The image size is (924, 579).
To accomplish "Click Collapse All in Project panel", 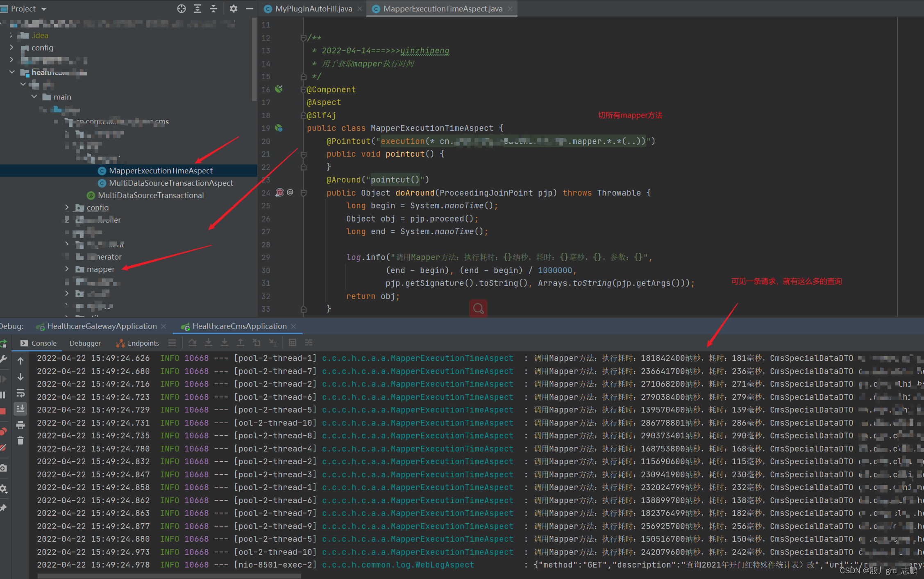I will [x=213, y=9].
